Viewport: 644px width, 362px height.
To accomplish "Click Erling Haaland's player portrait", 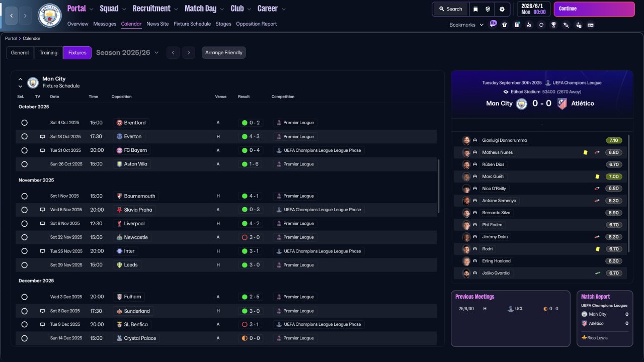I will click(466, 261).
